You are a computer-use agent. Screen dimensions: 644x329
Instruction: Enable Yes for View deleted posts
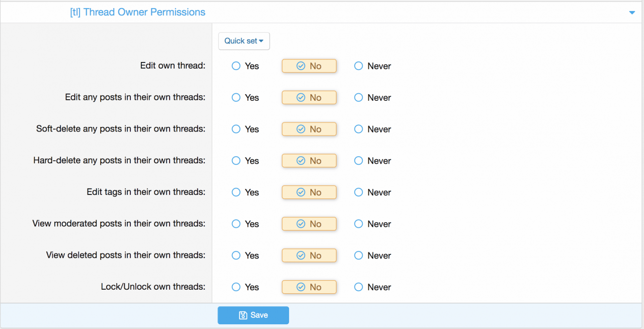(236, 255)
